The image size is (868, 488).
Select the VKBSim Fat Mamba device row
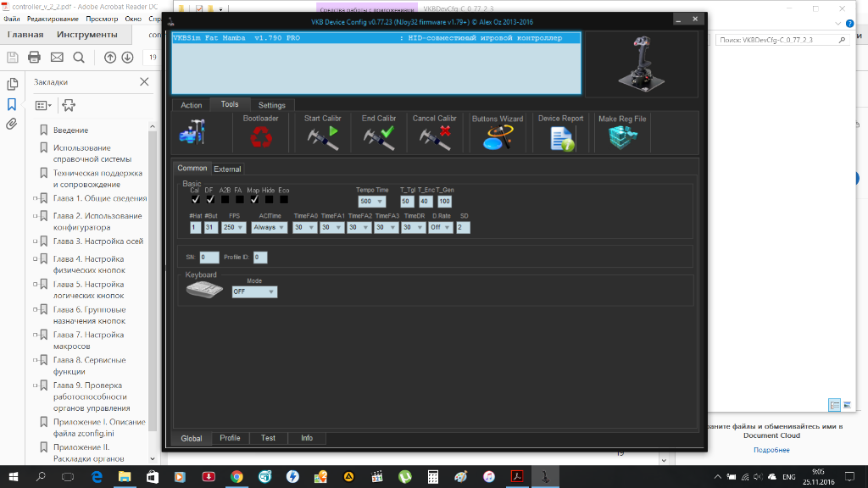coord(376,38)
